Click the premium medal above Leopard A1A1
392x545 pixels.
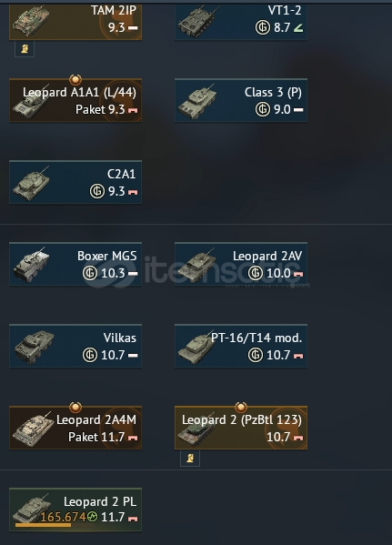tap(75, 79)
